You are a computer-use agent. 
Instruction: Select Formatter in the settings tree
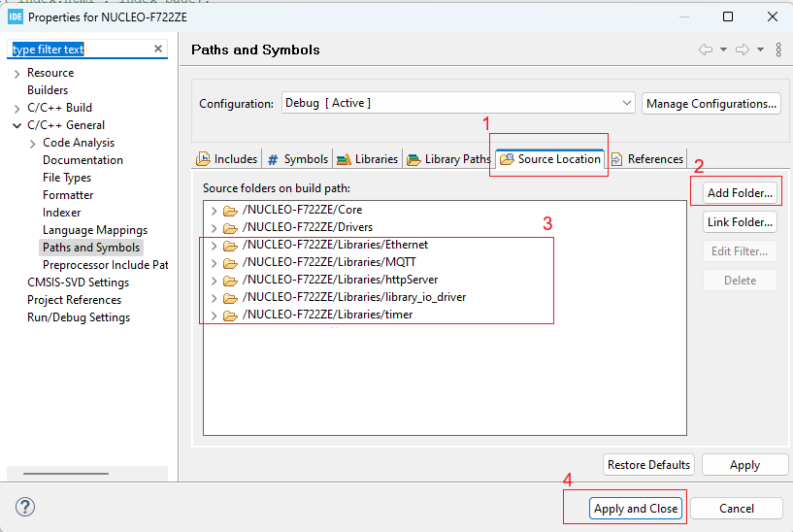68,195
